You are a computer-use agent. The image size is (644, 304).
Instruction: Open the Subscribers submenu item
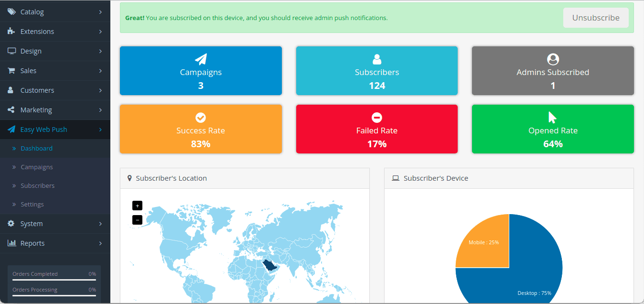[38, 185]
